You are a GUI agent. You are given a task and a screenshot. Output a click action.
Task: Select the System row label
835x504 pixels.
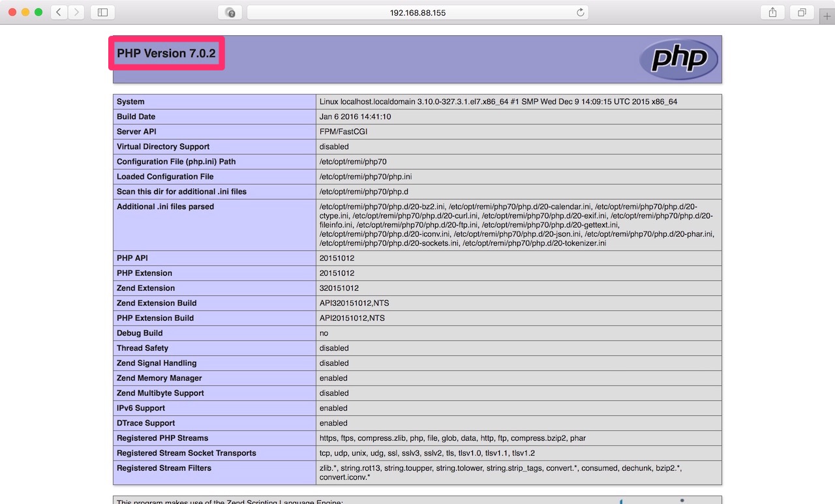click(130, 102)
